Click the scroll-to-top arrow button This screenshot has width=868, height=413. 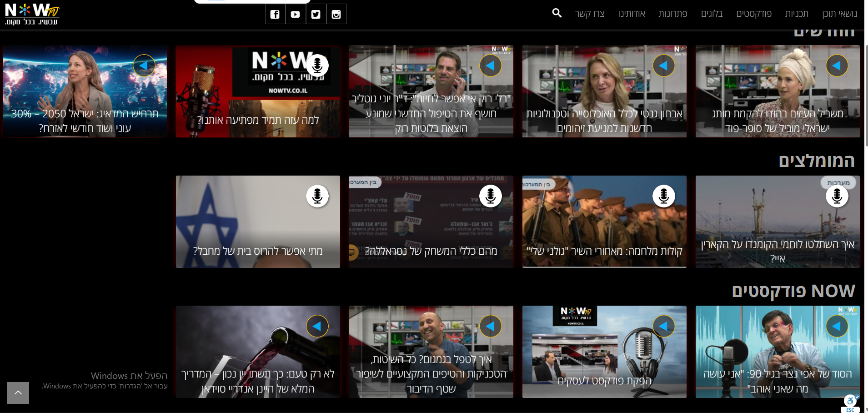[18, 393]
